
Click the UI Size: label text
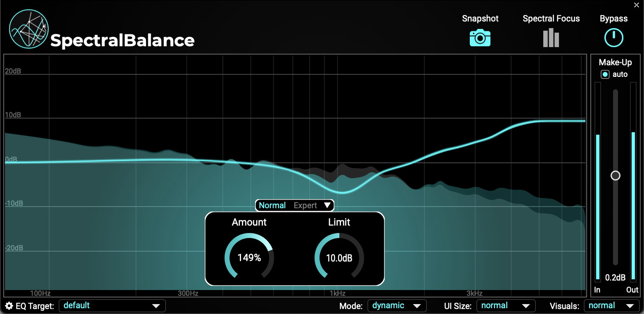[458, 306]
